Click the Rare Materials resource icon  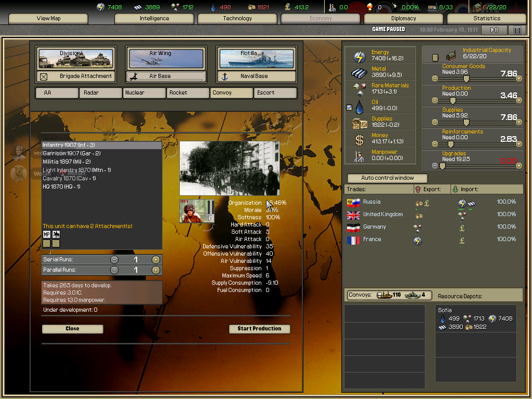(360, 89)
